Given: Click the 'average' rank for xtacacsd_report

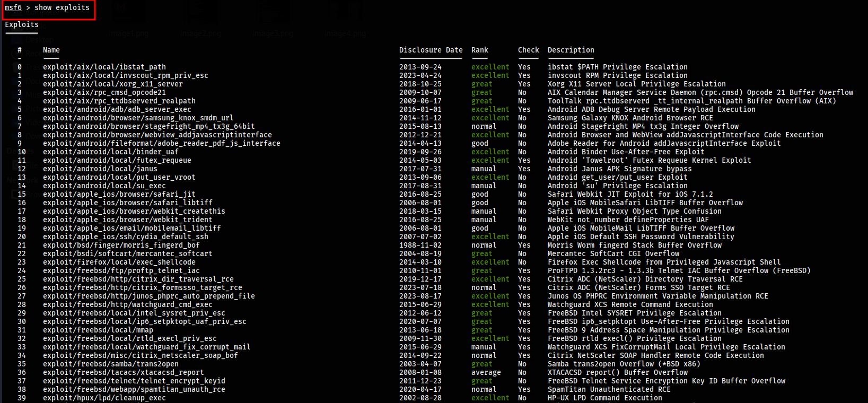Looking at the screenshot, I should coord(486,372).
